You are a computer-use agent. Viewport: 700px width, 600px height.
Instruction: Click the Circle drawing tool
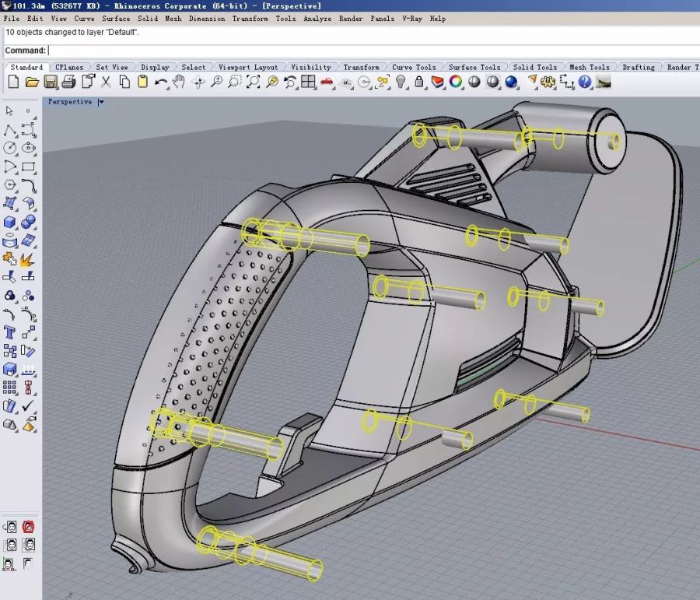point(10,148)
